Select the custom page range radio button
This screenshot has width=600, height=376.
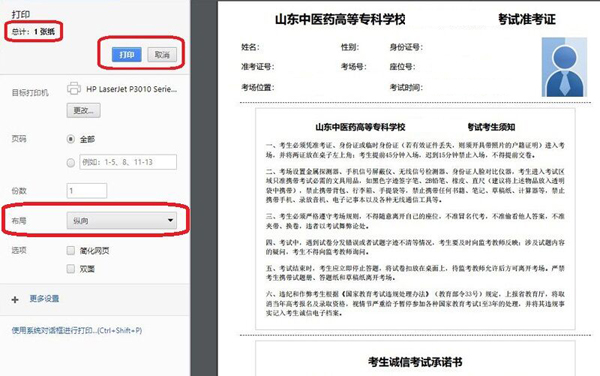tap(71, 163)
